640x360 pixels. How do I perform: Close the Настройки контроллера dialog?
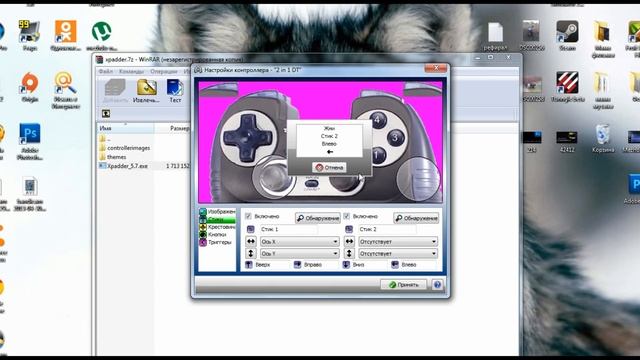pyautogui.click(x=436, y=68)
